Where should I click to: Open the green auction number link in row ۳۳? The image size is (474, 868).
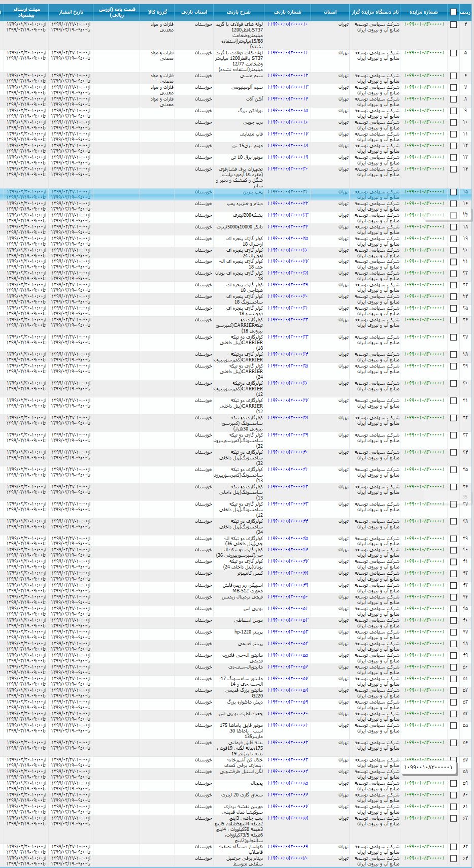tap(424, 435)
